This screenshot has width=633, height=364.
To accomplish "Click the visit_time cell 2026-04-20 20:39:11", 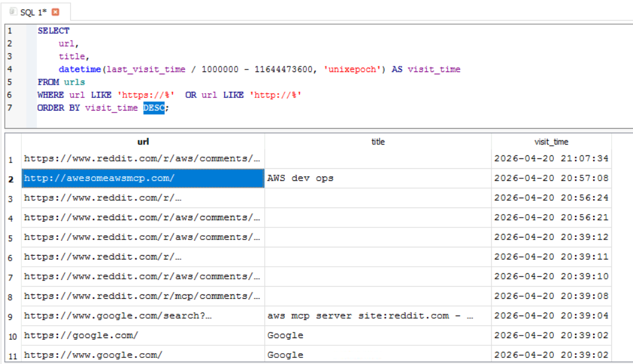I will [551, 256].
